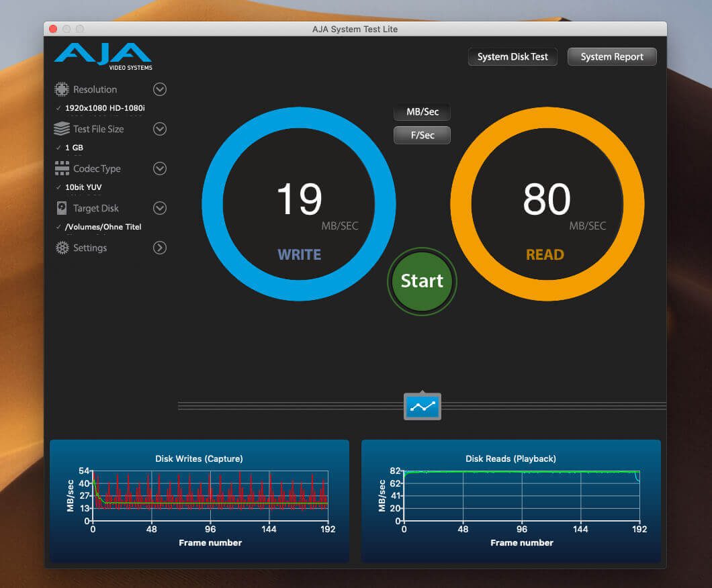Open the System Disk Test tab

pyautogui.click(x=513, y=56)
